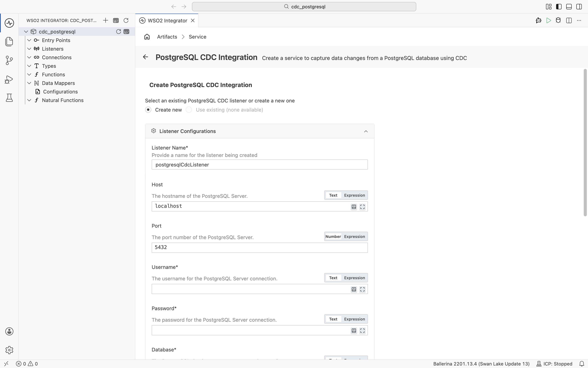Toggle the bottom panel
This screenshot has height=368, width=588.
[569, 7]
